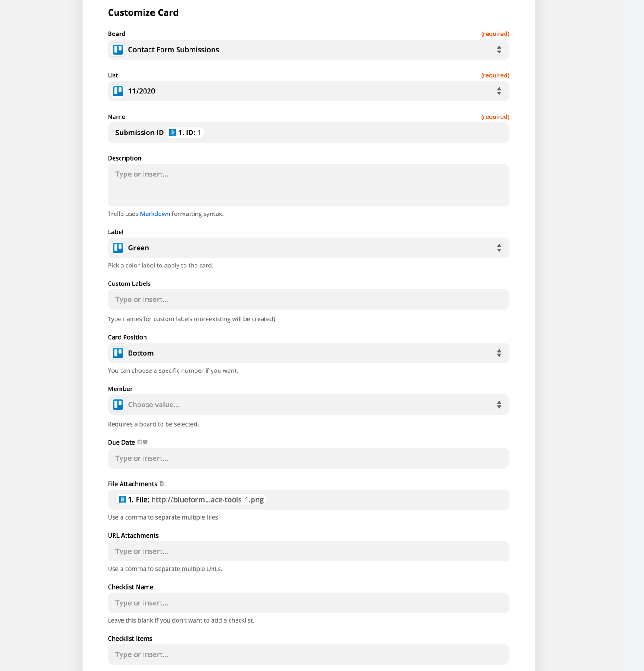644x671 pixels.
Task: Click the Trello icon in the Board field
Action: [x=118, y=49]
